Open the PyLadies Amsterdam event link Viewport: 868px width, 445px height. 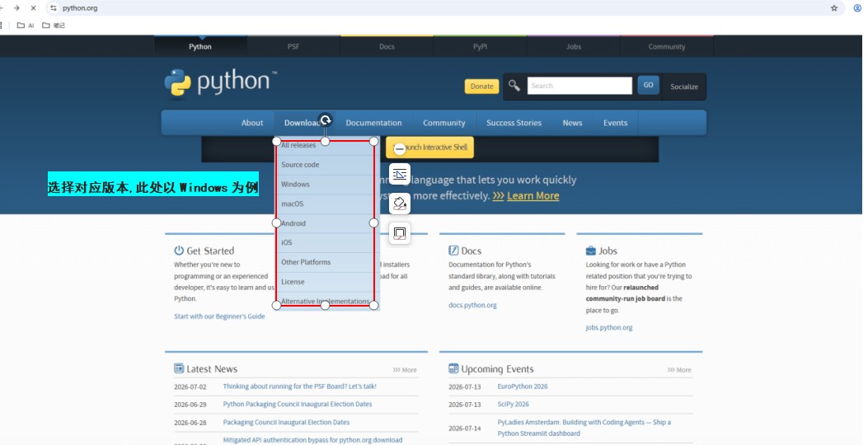coord(584,428)
